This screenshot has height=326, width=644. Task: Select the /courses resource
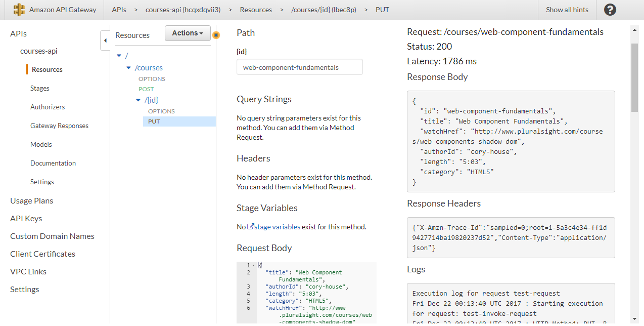(x=149, y=68)
